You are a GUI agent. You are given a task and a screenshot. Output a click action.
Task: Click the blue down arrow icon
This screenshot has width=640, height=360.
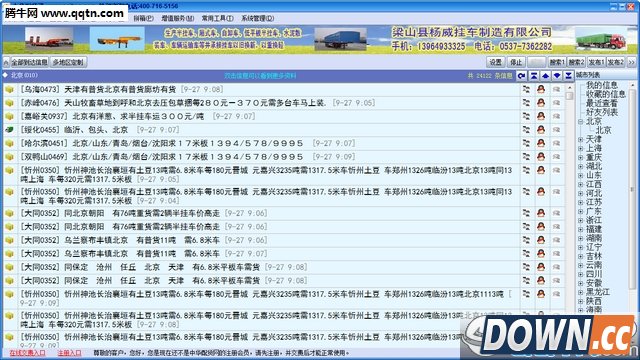point(557,76)
